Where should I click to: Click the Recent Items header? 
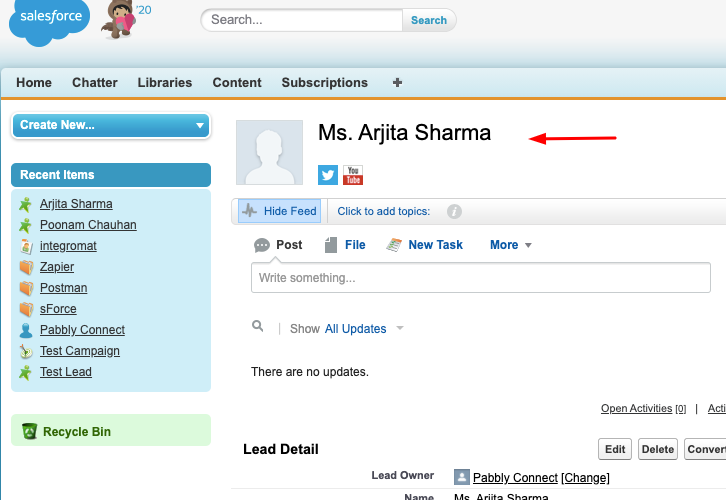pos(111,175)
